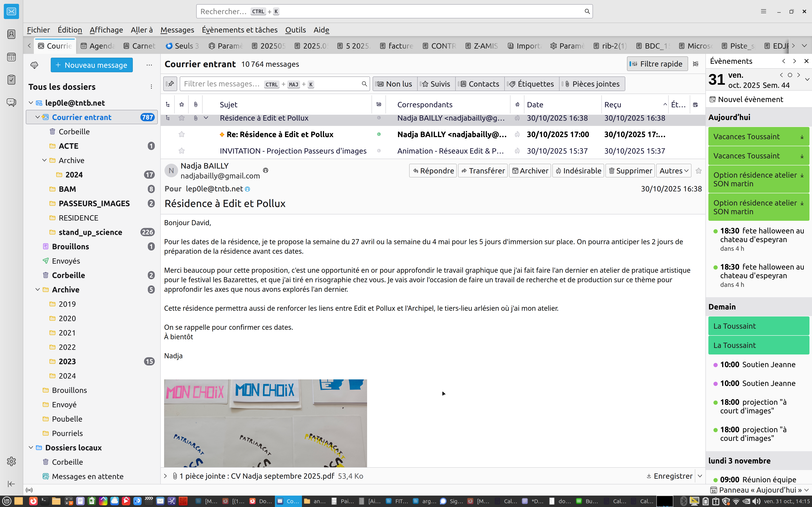Viewport: 812px width, 507px height.
Task: Click Répondre to reply to Nadja
Action: point(433,171)
